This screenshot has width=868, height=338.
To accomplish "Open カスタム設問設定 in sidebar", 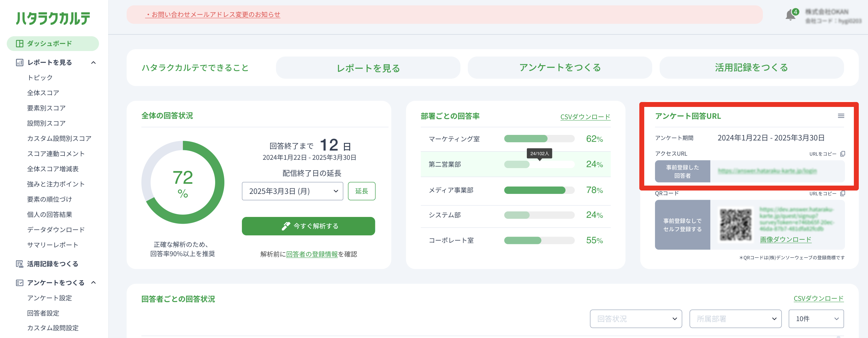I will pos(53,328).
